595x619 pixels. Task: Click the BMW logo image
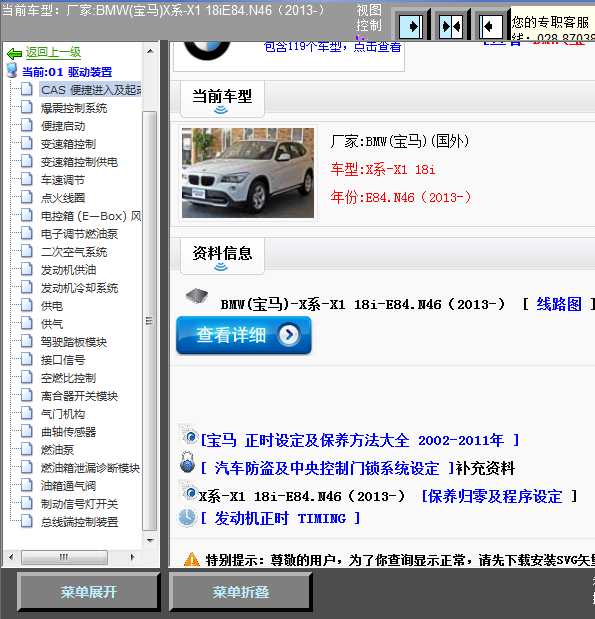pos(207,50)
